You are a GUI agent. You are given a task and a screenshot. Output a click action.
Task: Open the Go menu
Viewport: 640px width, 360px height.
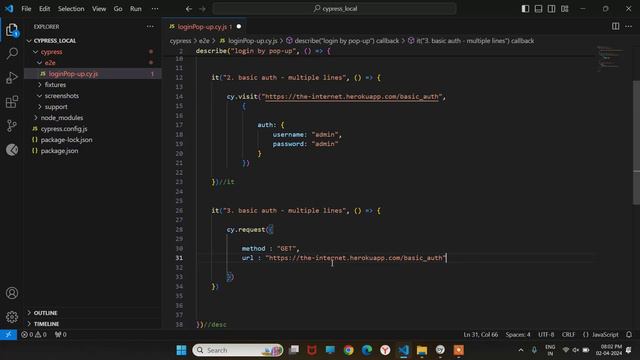pyautogui.click(x=118, y=9)
